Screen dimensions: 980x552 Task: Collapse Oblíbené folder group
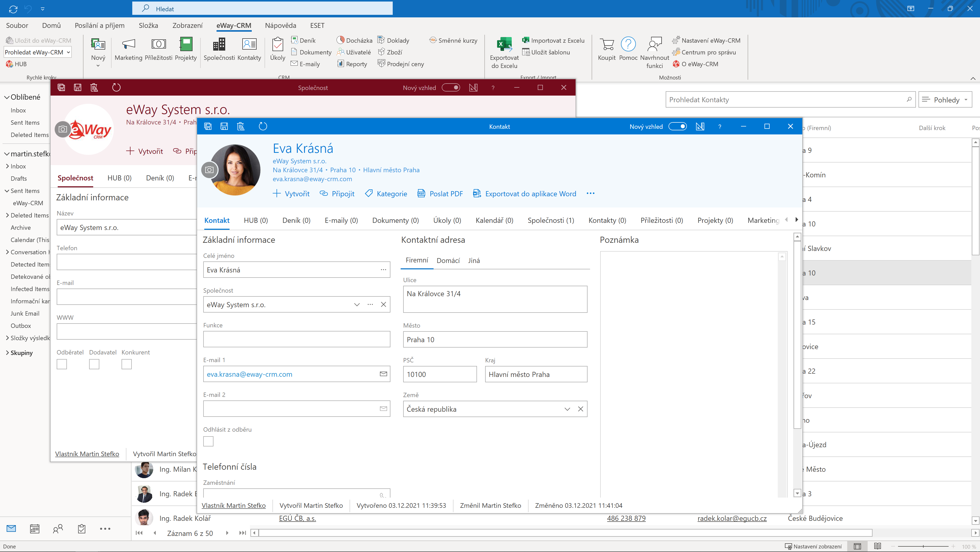[x=6, y=97]
